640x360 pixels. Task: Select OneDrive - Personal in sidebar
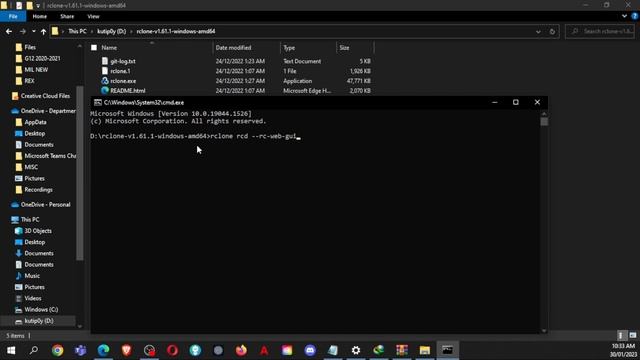45,205
